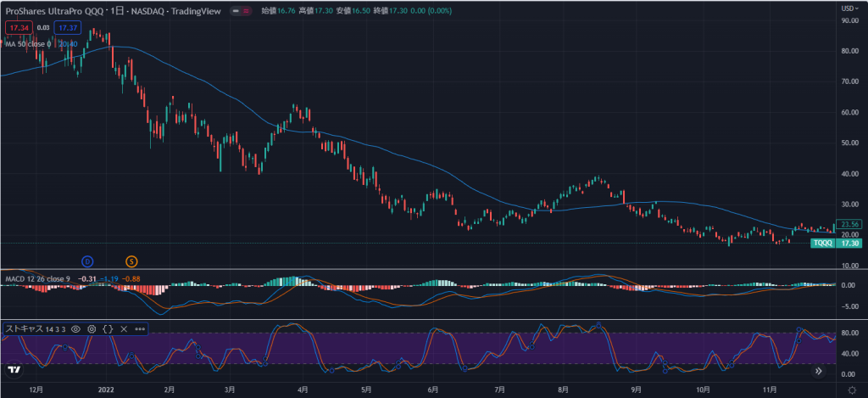Click the -5.00 MACD scale label

tap(849, 306)
